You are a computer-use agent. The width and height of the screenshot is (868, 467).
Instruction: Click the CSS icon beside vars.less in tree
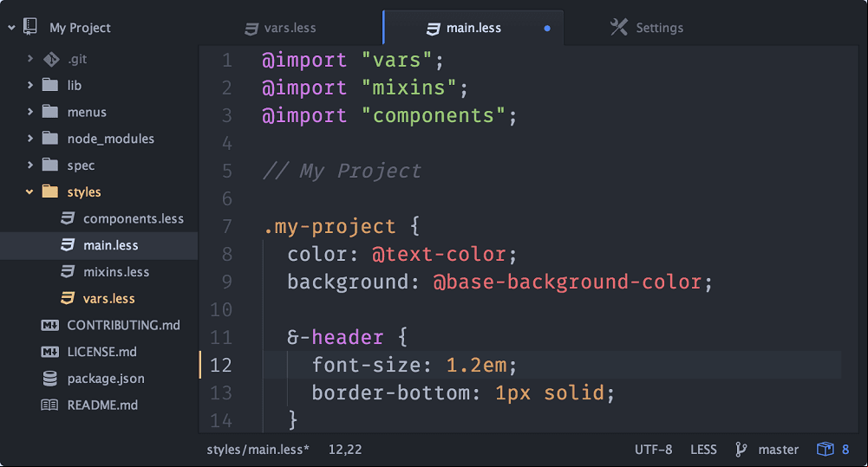[68, 298]
